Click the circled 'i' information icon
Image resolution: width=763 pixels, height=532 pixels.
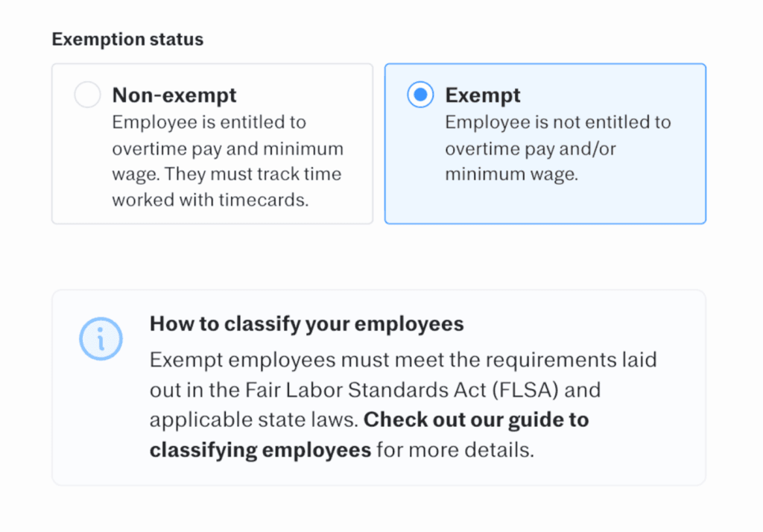[101, 339]
